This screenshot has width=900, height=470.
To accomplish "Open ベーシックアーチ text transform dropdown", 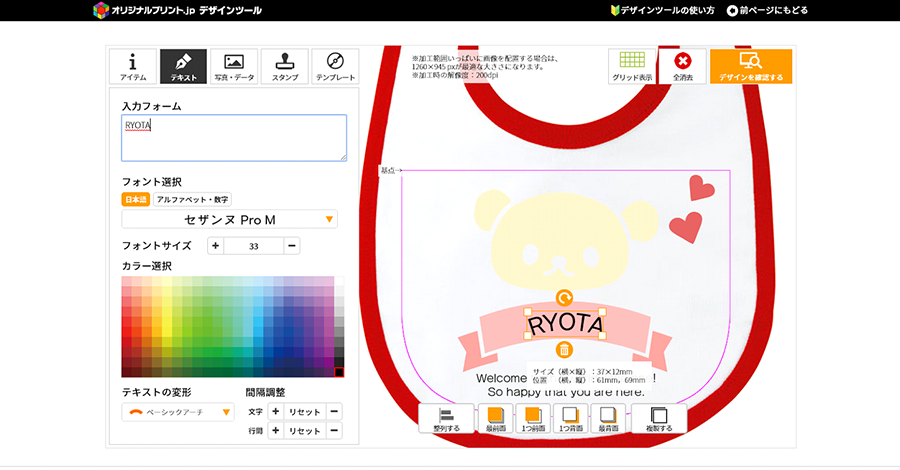I will coord(178,412).
